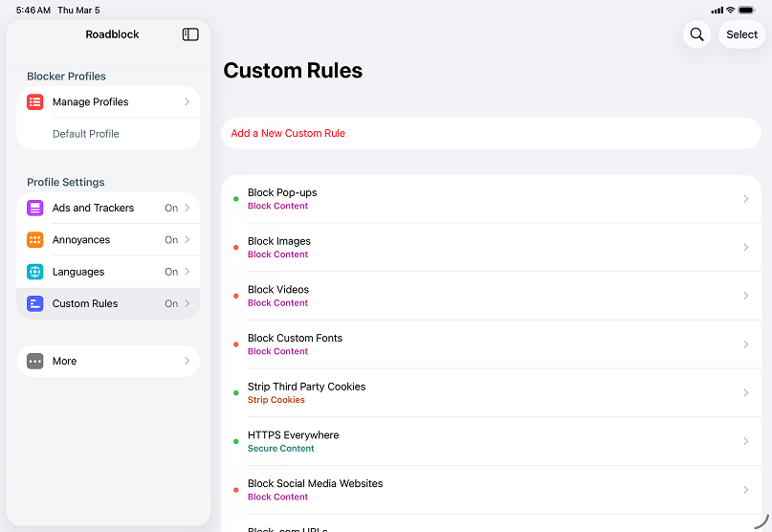Click Add a New Custom Rule
The height and width of the screenshot is (532, 772).
[491, 133]
